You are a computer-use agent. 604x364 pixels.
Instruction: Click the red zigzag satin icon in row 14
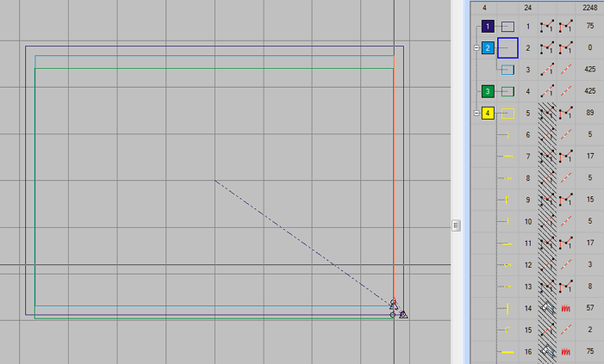click(x=566, y=308)
